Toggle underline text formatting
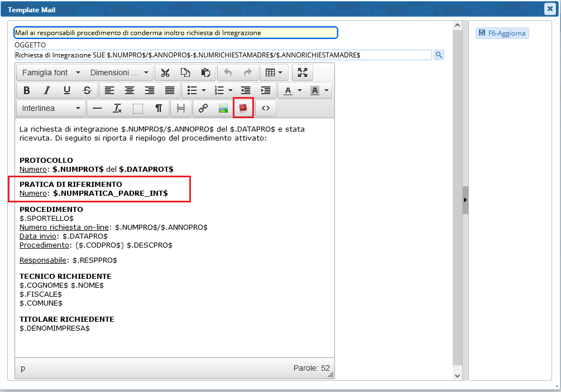This screenshot has height=392, width=561. (67, 90)
